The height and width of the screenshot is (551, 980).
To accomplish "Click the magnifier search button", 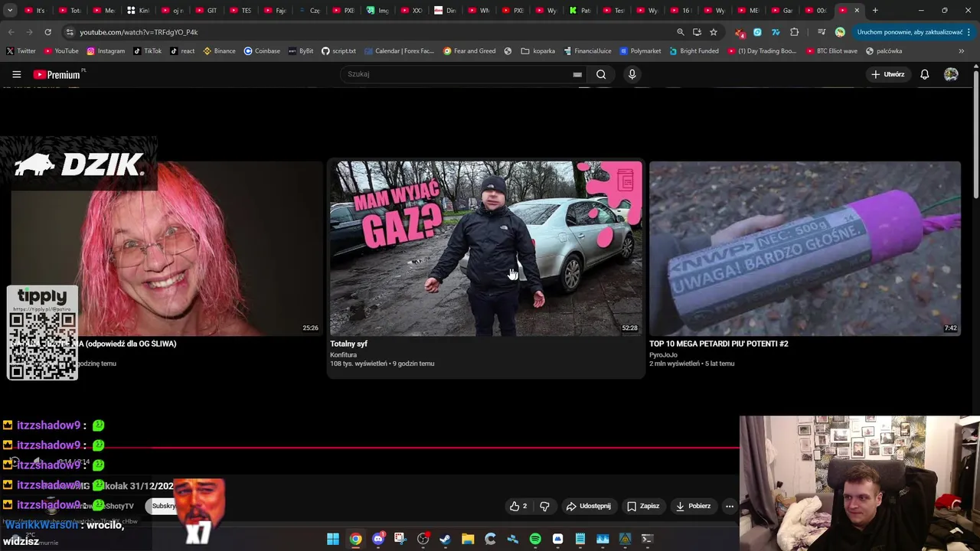I will [601, 74].
